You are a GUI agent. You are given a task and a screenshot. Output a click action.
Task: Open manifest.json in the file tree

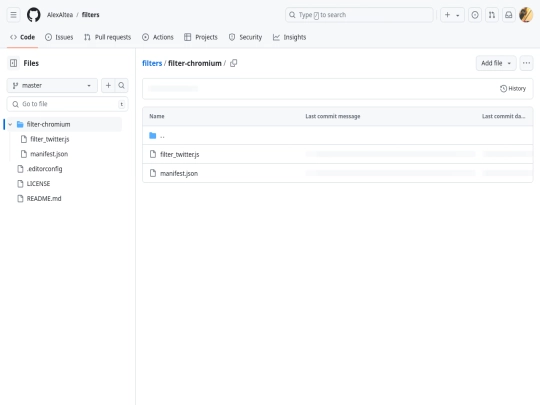point(49,154)
